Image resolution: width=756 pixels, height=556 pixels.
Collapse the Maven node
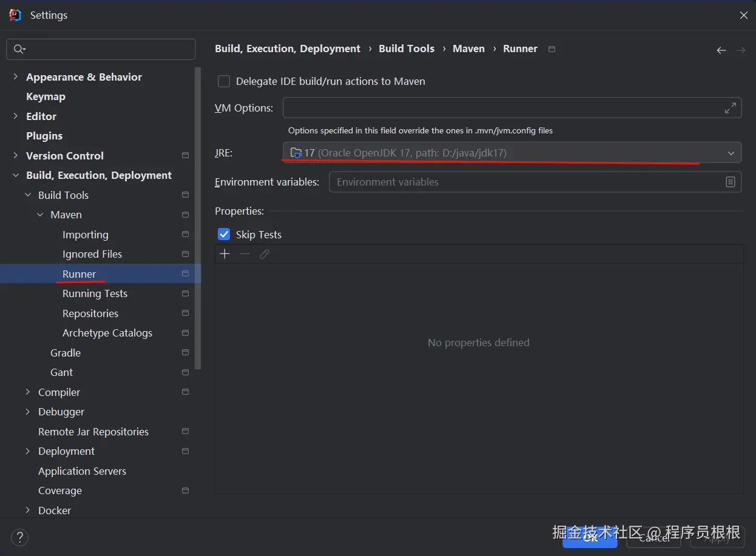pos(40,215)
